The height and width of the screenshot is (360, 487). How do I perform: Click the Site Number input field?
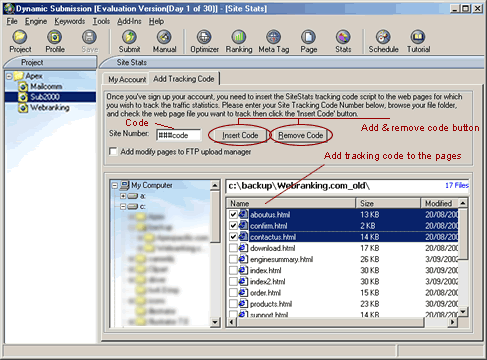179,135
